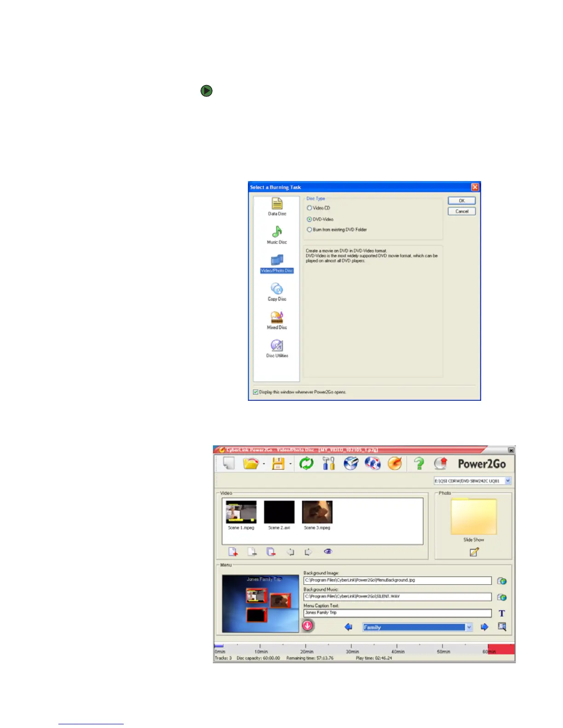
Task: Select Burn from existing DVD Folder
Action: pyautogui.click(x=310, y=229)
